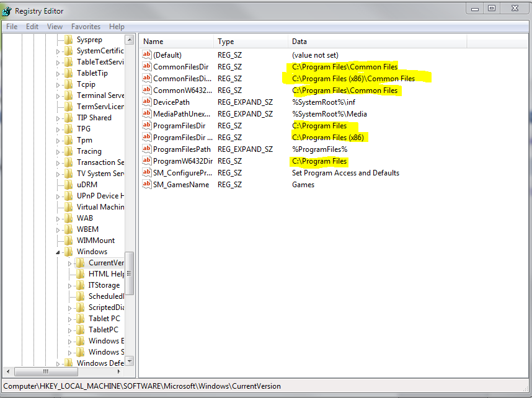
Task: Select the ScriptedDiagnostics key
Action: point(106,307)
